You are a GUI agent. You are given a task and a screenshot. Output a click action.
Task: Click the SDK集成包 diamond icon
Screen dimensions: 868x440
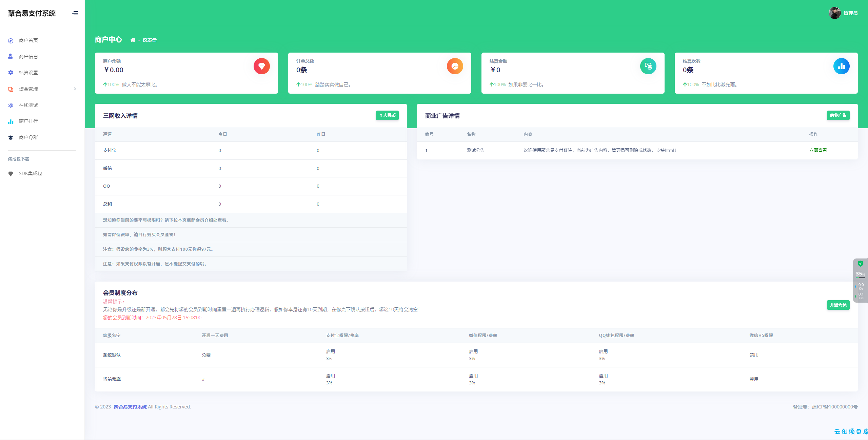pyautogui.click(x=11, y=174)
